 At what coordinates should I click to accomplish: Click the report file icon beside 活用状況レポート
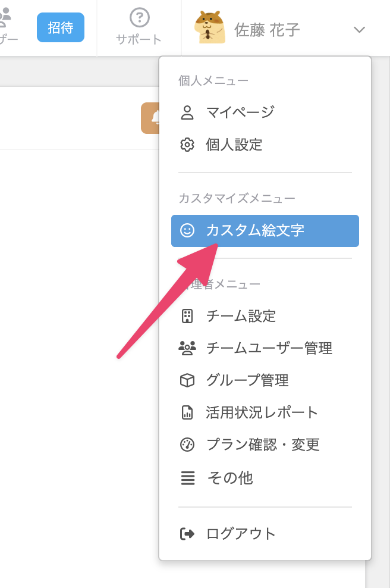tap(187, 412)
